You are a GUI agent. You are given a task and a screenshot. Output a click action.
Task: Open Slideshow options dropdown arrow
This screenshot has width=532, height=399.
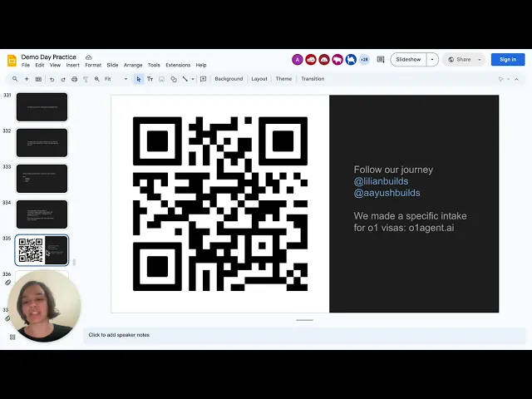pyautogui.click(x=432, y=59)
